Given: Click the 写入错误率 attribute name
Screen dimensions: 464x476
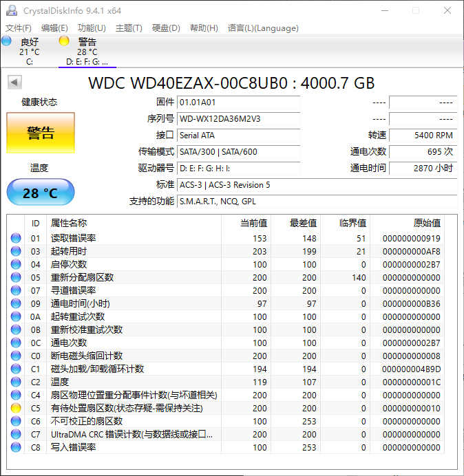Looking at the screenshot, I should (73, 447).
